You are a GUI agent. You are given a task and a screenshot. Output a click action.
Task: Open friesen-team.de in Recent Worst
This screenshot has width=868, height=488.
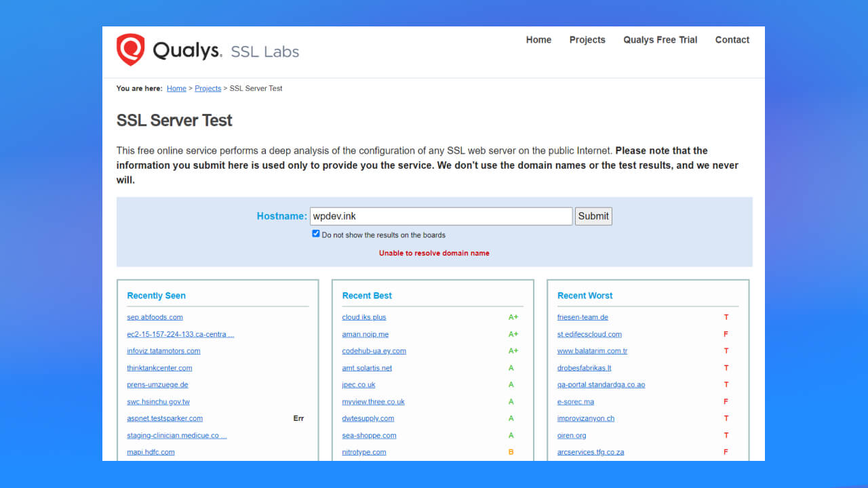coord(583,317)
